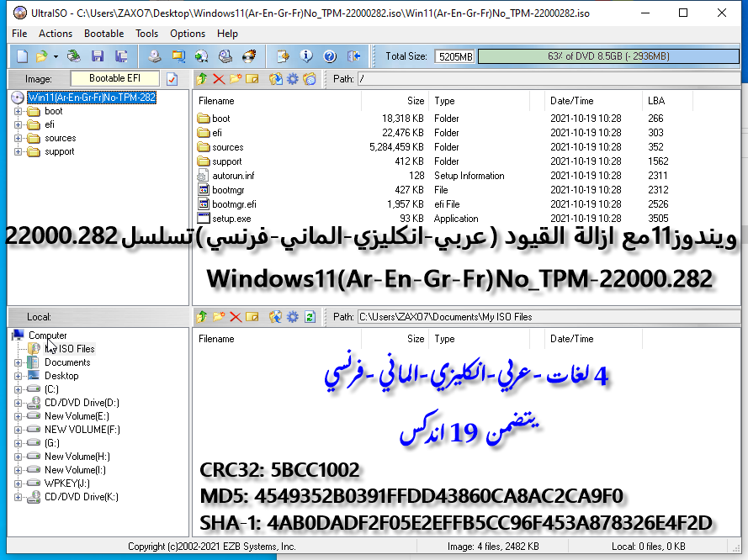Expand the CD/DVD Drive(D:) node
Screen dimensions: 748x560
coord(19,403)
